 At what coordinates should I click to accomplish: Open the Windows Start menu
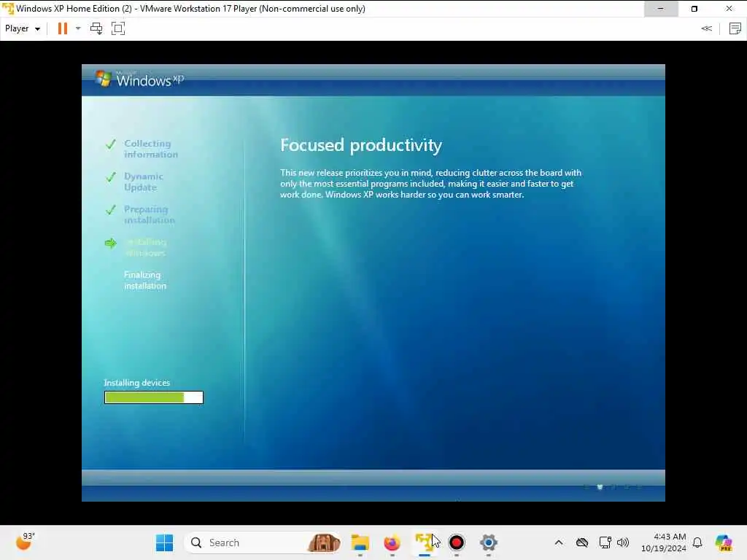coord(164,542)
